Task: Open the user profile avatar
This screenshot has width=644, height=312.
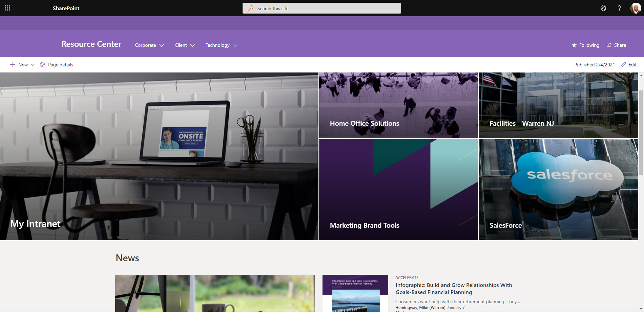Action: click(x=636, y=8)
